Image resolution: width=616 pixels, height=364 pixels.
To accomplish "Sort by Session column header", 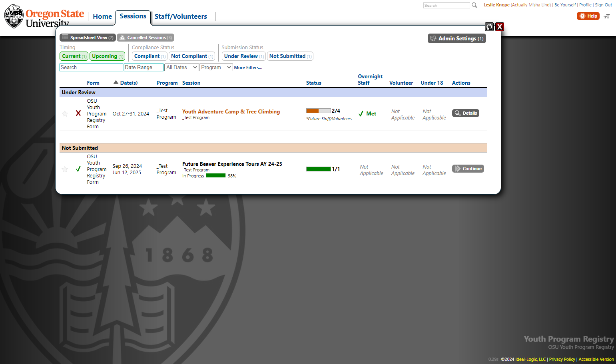I will (x=191, y=83).
